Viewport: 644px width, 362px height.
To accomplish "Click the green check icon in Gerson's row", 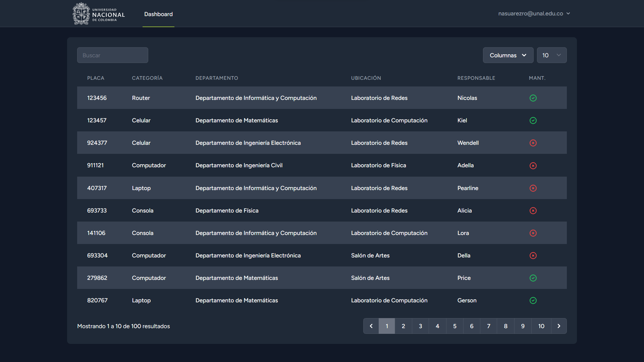I will (533, 300).
